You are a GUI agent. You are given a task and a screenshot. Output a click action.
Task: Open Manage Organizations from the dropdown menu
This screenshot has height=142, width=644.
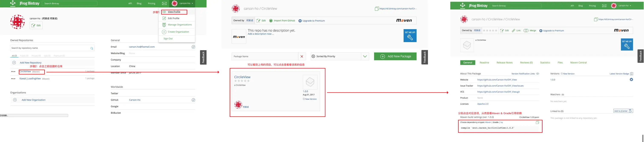point(180,25)
